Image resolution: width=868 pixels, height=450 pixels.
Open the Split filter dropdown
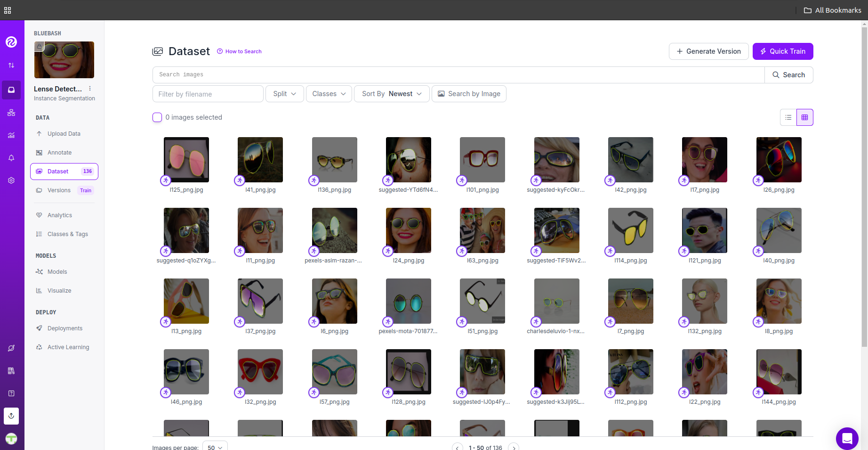click(285, 94)
